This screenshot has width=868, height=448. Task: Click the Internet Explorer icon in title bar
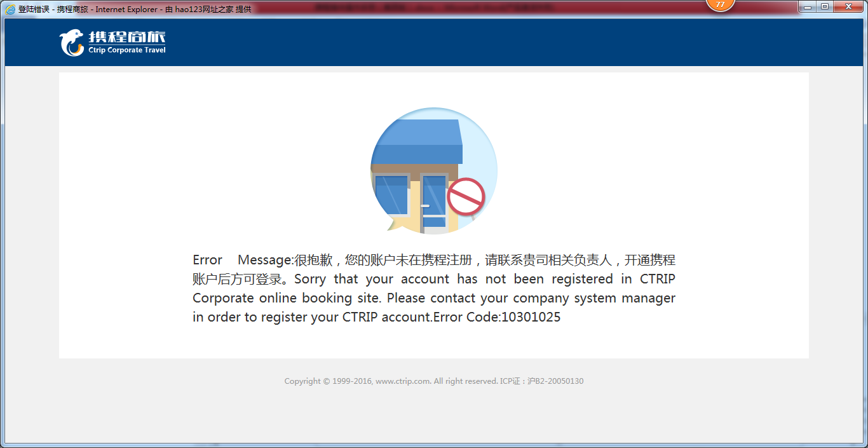tap(10, 10)
